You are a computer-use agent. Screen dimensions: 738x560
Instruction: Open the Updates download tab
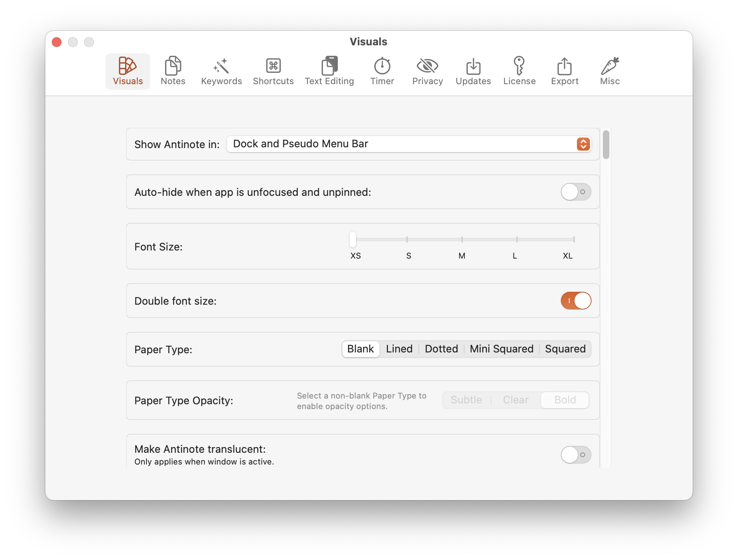click(x=473, y=72)
